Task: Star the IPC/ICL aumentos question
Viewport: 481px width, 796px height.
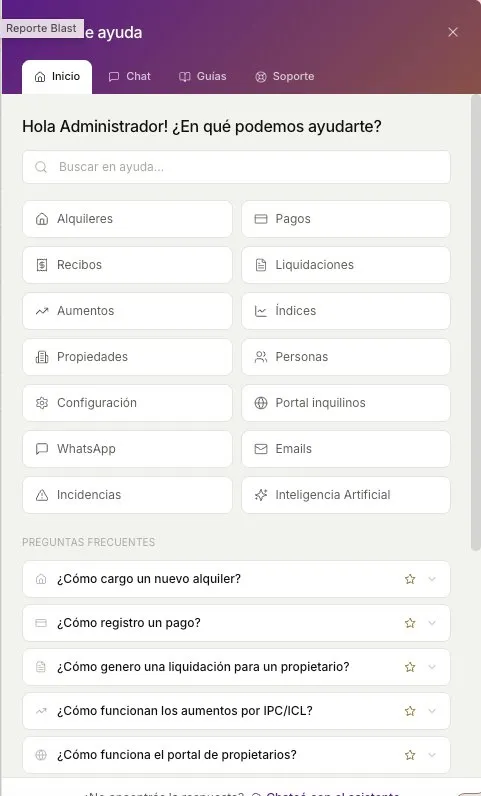Action: point(410,711)
